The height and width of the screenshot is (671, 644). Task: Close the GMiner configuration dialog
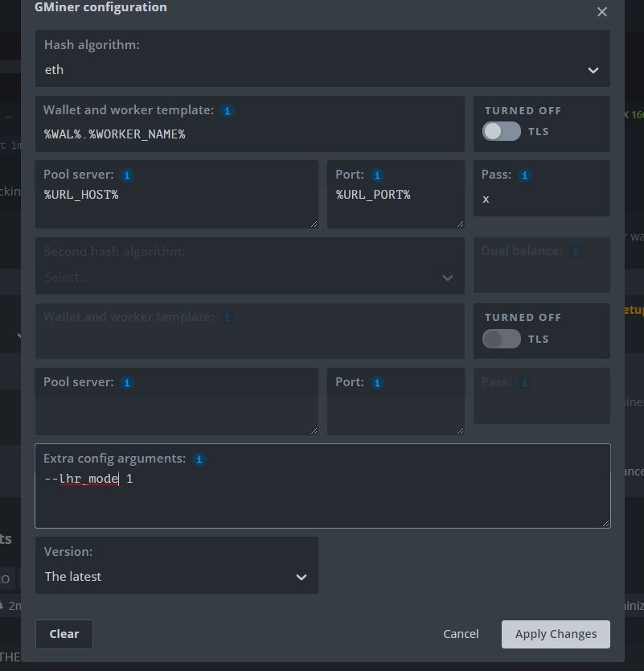coord(601,12)
